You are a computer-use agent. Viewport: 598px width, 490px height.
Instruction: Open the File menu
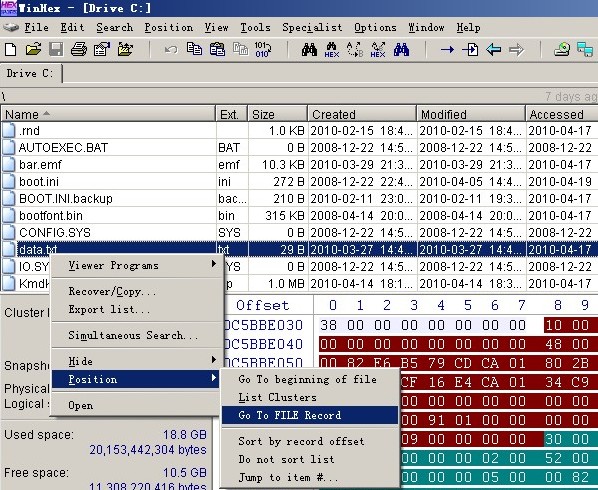(x=36, y=27)
